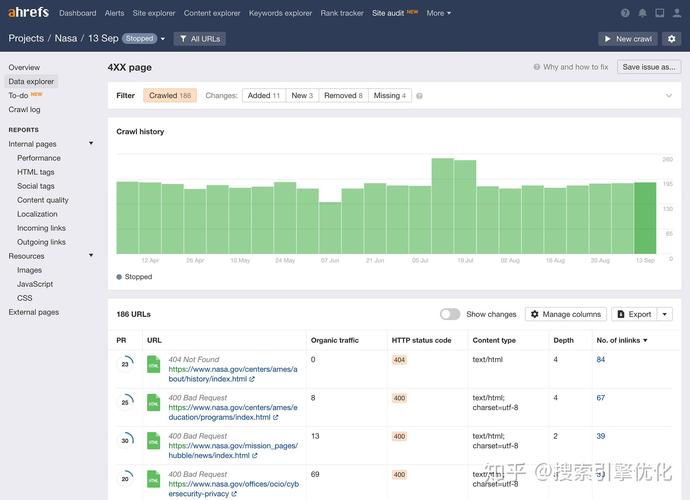Viewport: 690px width, 500px height.
Task: Select the New 3 changes filter
Action: point(302,96)
